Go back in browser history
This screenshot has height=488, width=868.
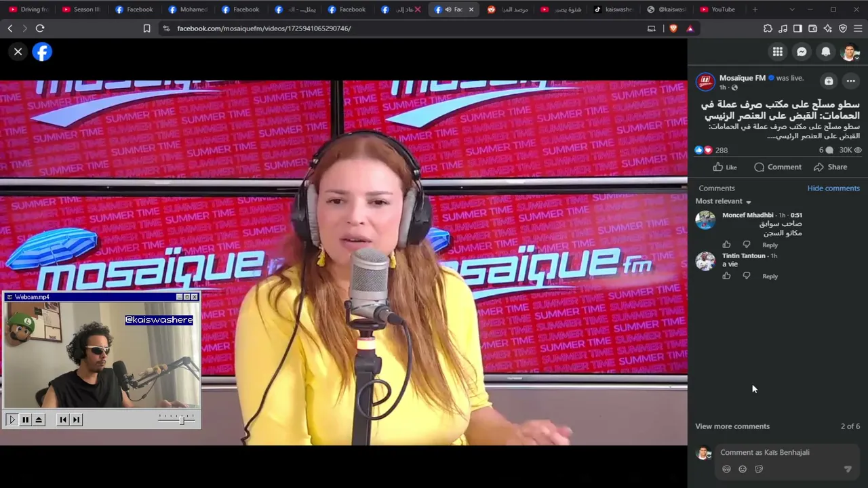(10, 28)
